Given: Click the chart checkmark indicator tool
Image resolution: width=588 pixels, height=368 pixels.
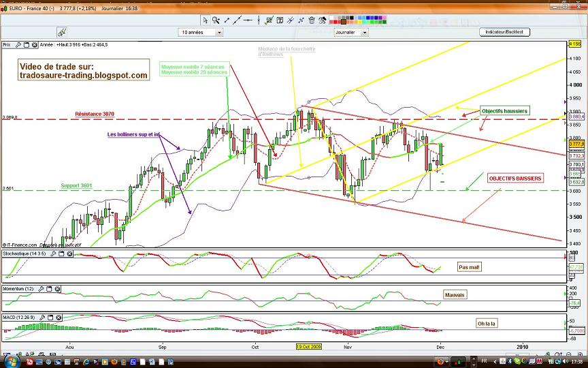Looking at the screenshot, I should point(269,20).
